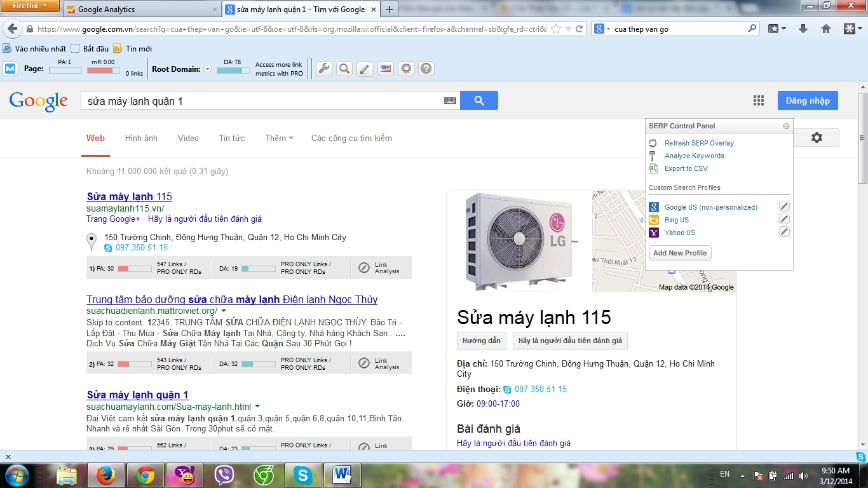Viewport: 868px width, 488px height.
Task: Click the MozBar US flag icon
Action: click(x=386, y=69)
